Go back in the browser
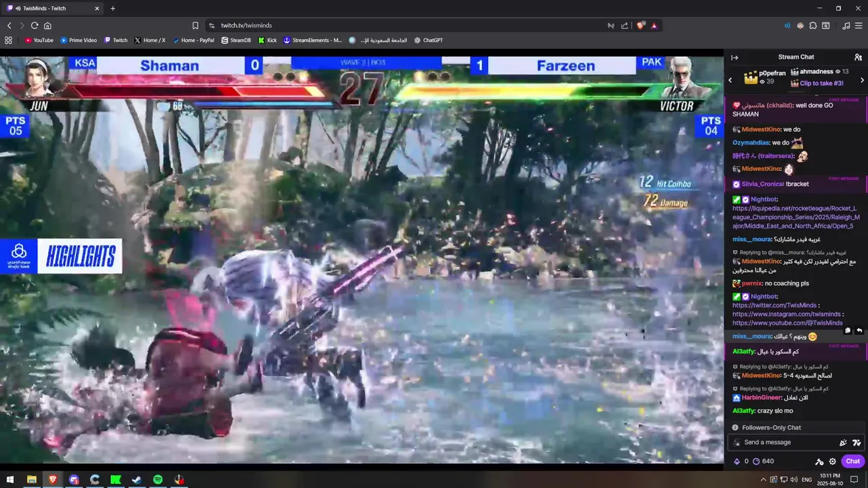Viewport: 868px width, 488px height. click(9, 26)
